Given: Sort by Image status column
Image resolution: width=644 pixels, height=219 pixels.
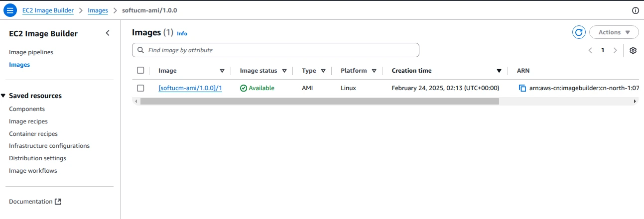Looking at the screenshot, I should click(x=284, y=71).
